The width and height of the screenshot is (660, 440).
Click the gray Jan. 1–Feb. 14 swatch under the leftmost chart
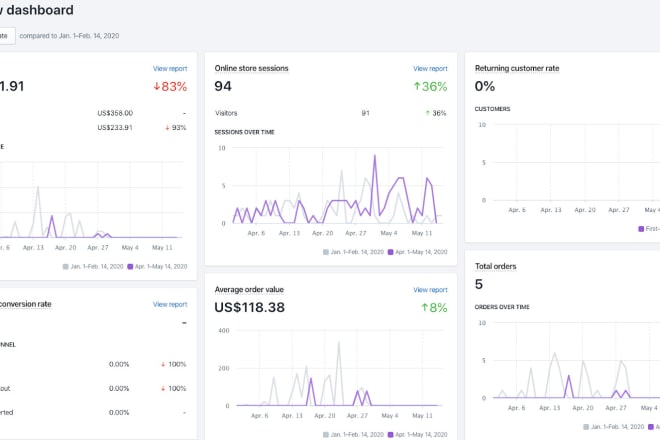(65, 267)
